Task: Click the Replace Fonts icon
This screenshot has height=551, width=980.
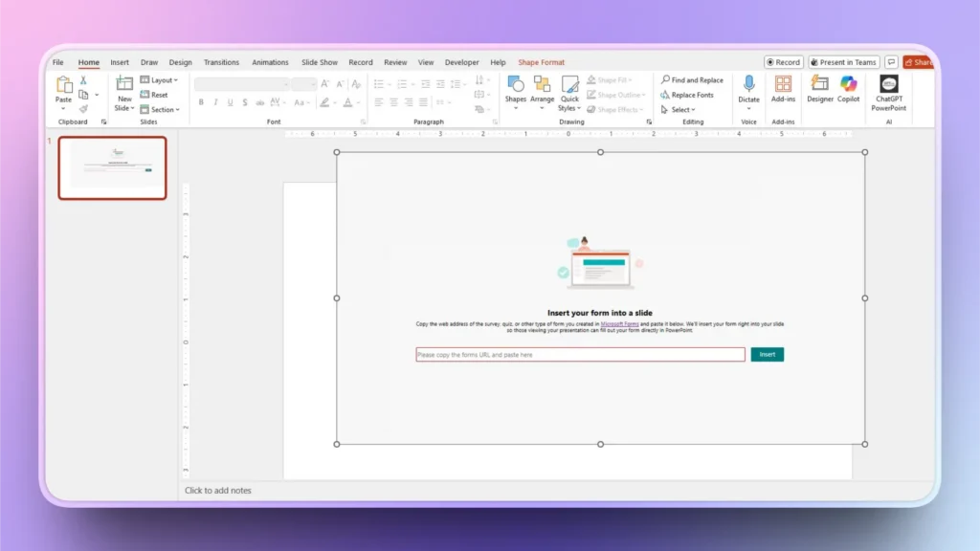Action: coord(664,95)
